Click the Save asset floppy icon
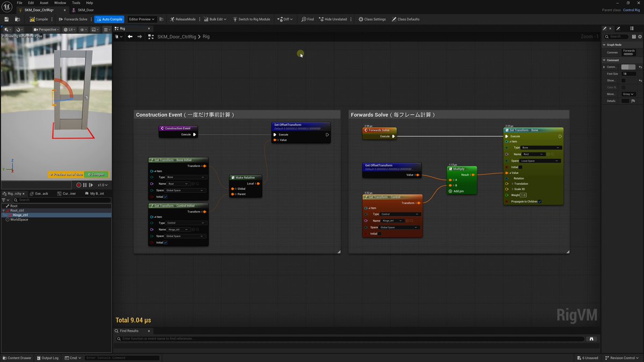 [6, 19]
